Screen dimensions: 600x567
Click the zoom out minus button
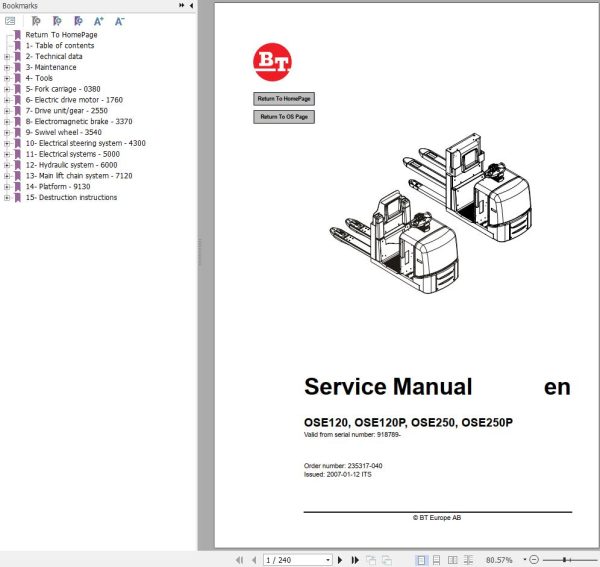(x=534, y=560)
